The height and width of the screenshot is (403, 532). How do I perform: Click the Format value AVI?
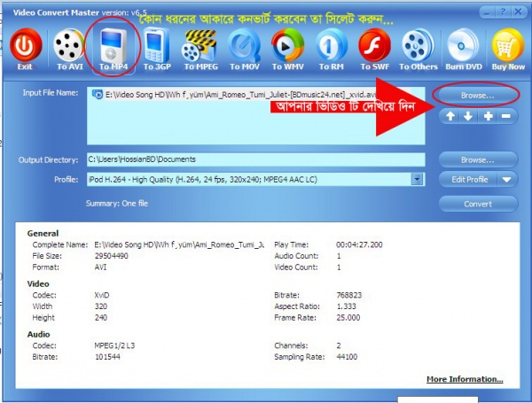point(100,267)
